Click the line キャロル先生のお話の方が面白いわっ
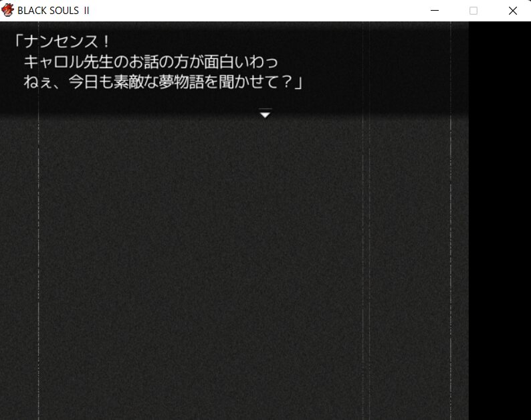This screenshot has height=420, width=531. [151, 62]
